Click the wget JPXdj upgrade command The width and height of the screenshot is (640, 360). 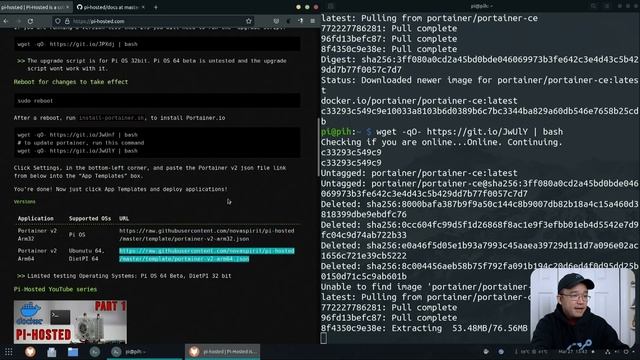coord(77,44)
